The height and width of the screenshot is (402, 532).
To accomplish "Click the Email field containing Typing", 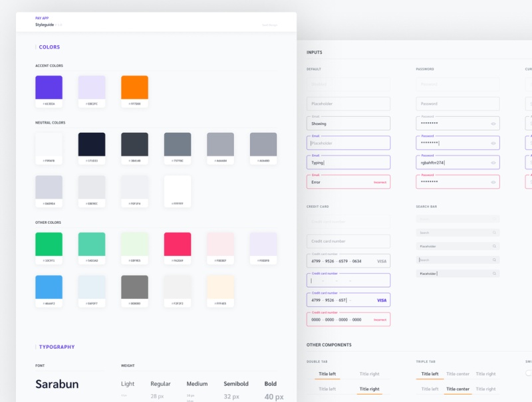I will pos(348,162).
